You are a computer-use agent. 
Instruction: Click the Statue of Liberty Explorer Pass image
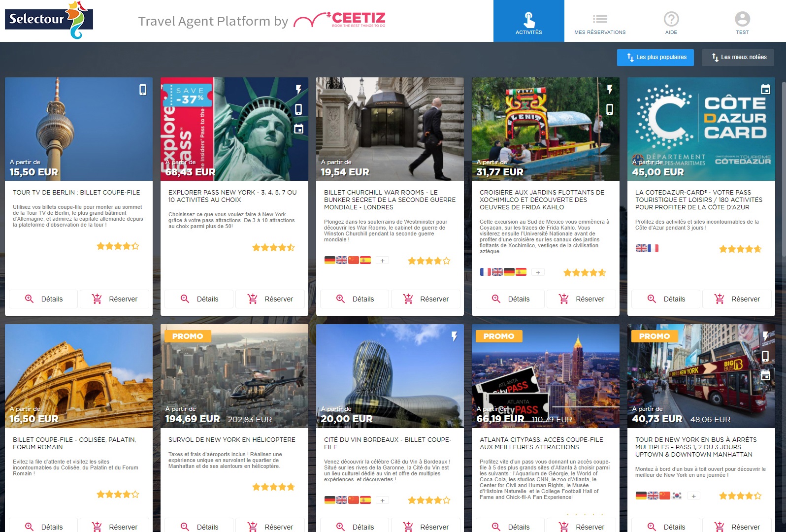(x=234, y=129)
